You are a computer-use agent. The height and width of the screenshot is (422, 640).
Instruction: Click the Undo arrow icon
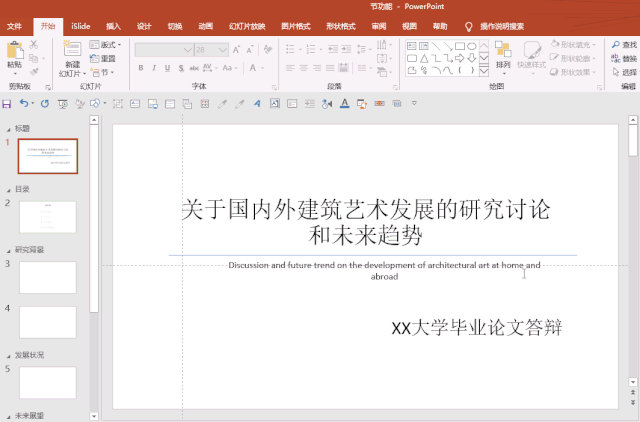(x=24, y=104)
